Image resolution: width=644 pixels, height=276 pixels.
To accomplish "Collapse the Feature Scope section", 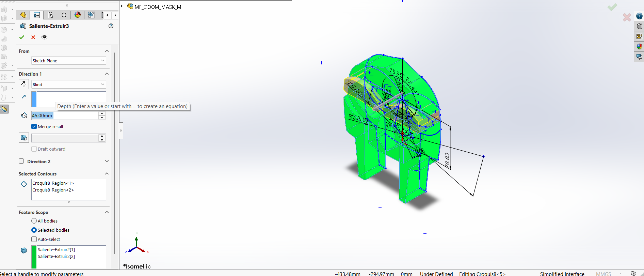I will pos(107,212).
